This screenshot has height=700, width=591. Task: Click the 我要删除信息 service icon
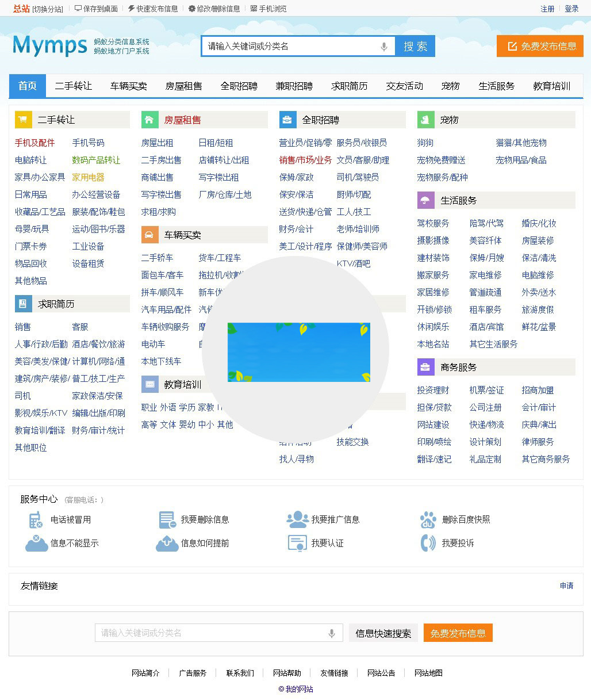[167, 519]
